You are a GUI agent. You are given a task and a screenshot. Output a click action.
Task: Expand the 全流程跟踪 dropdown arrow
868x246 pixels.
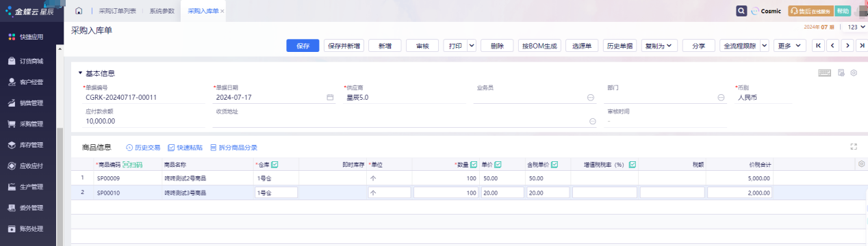(765, 45)
